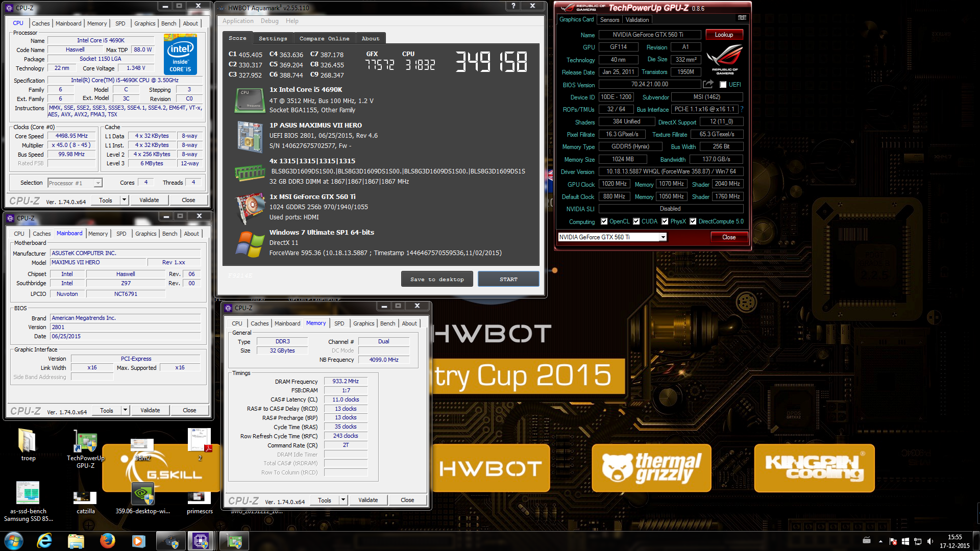
Task: Toggle the OpenCL checkbox
Action: pyautogui.click(x=604, y=221)
